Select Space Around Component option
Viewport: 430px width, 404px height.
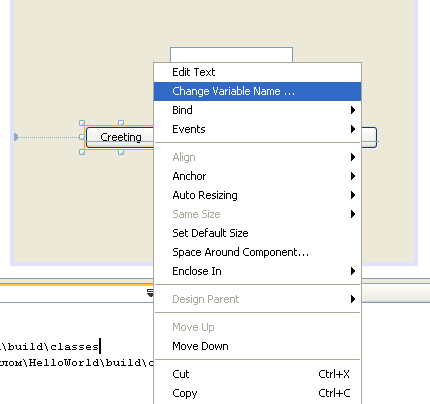pos(257,252)
